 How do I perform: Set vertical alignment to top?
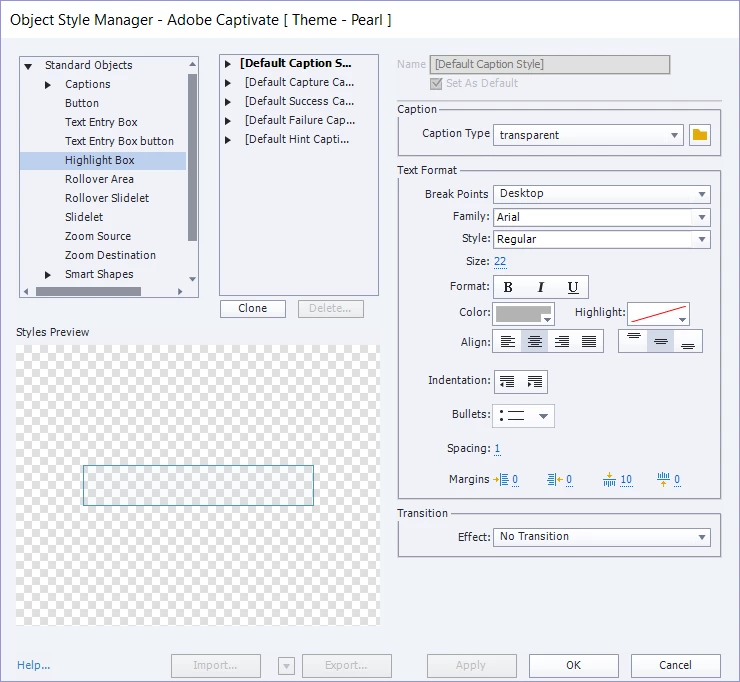pyautogui.click(x=633, y=341)
